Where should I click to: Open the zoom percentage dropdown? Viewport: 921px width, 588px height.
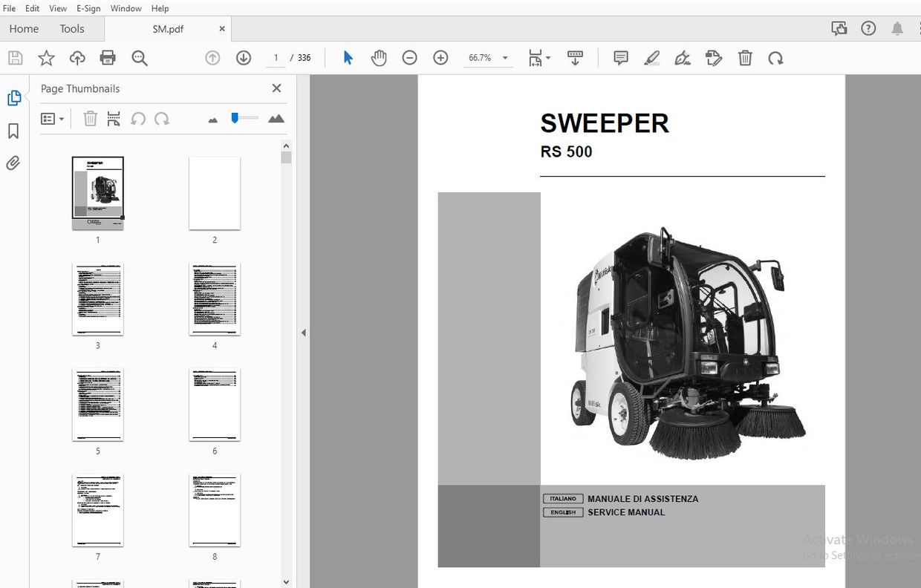click(504, 57)
